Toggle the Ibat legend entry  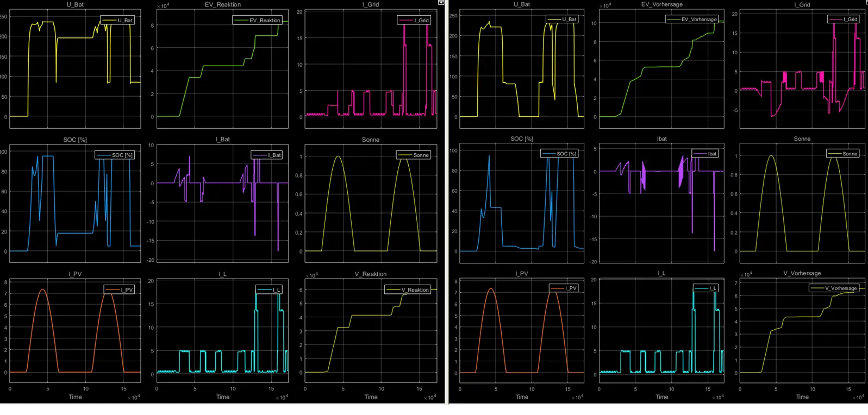(x=705, y=154)
